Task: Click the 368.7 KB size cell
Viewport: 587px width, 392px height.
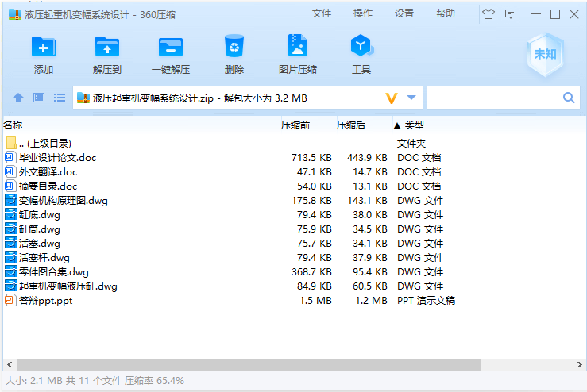Action: 311,271
